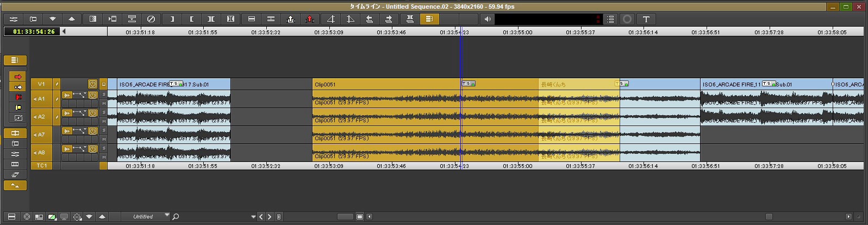The height and width of the screenshot is (225, 868).
Task: Open the Title tool (T icon)
Action: 646,19
